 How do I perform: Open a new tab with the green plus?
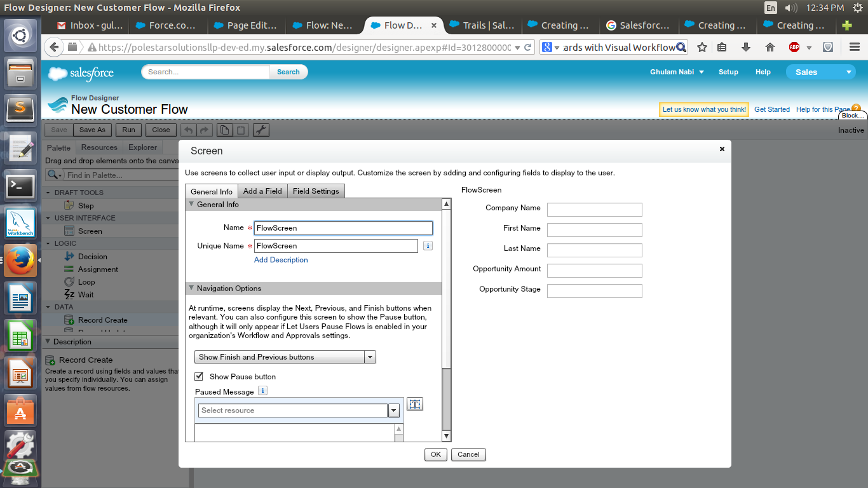[846, 25]
